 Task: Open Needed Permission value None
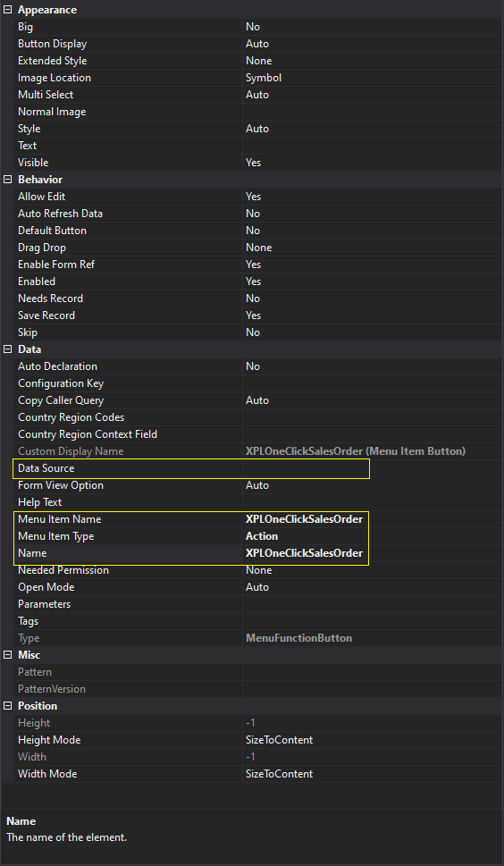pos(373,570)
